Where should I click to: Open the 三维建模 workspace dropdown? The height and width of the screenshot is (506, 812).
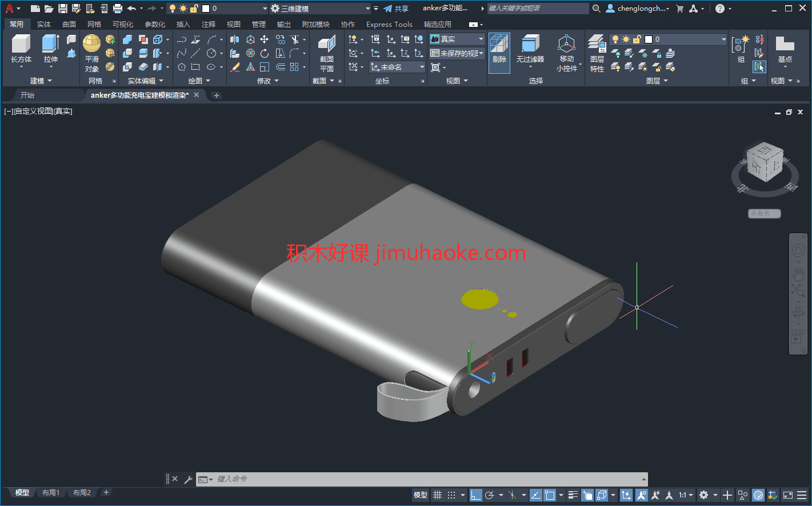[x=320, y=9]
